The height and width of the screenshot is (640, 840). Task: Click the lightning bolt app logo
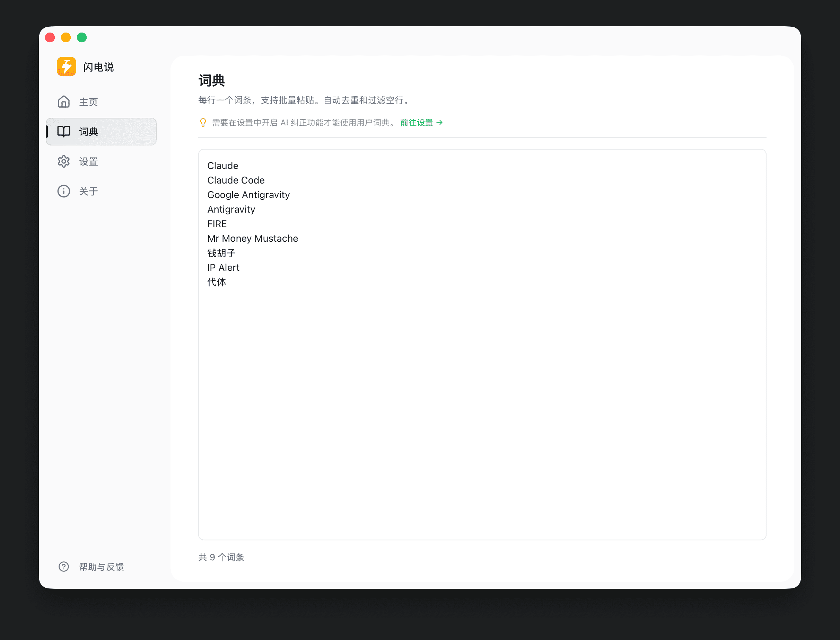(x=66, y=66)
